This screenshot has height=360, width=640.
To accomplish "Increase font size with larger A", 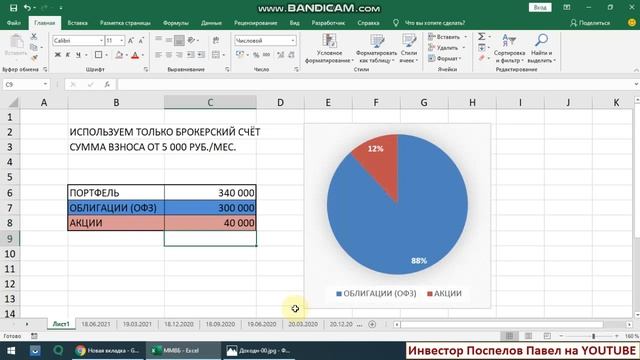I will (x=131, y=40).
